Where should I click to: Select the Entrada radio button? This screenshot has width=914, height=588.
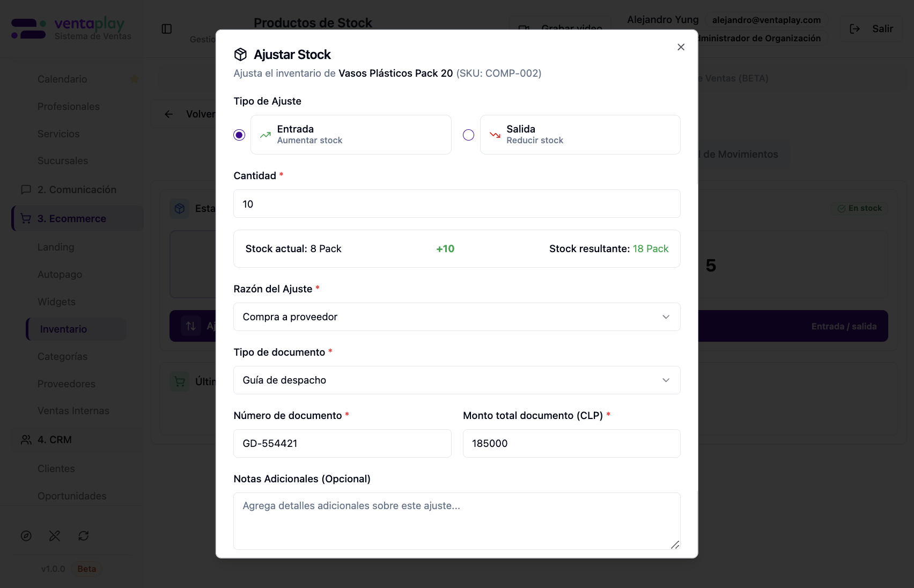(x=239, y=135)
